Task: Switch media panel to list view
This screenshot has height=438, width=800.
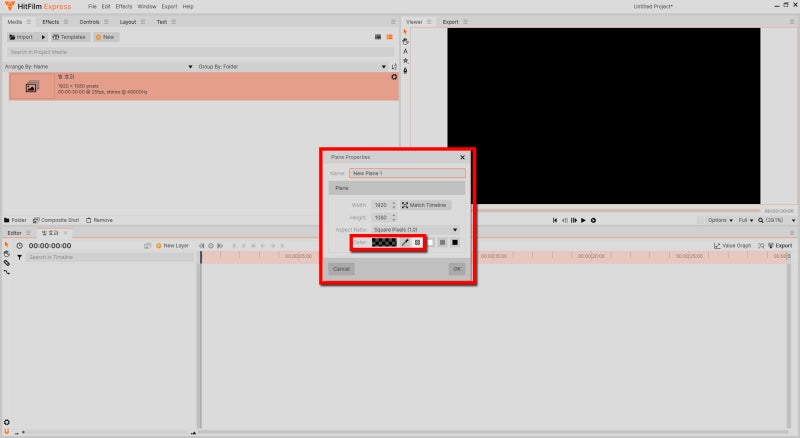Action: coord(389,37)
